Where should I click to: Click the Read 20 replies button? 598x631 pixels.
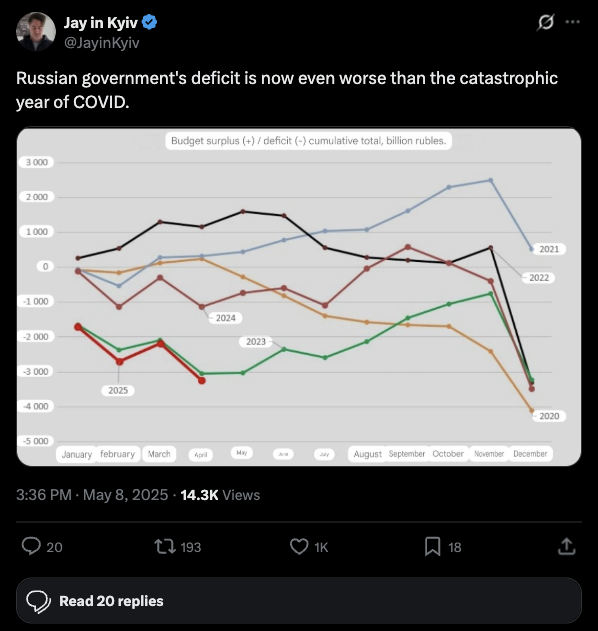coord(299,600)
